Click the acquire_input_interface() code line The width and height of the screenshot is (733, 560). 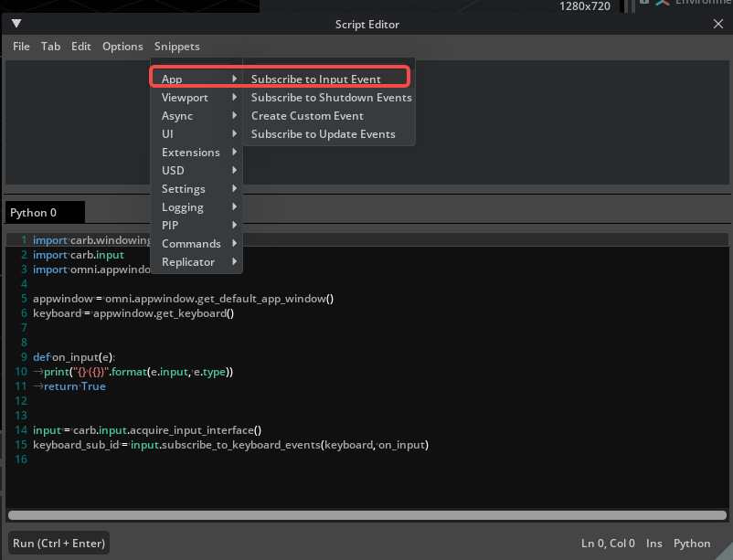147,430
